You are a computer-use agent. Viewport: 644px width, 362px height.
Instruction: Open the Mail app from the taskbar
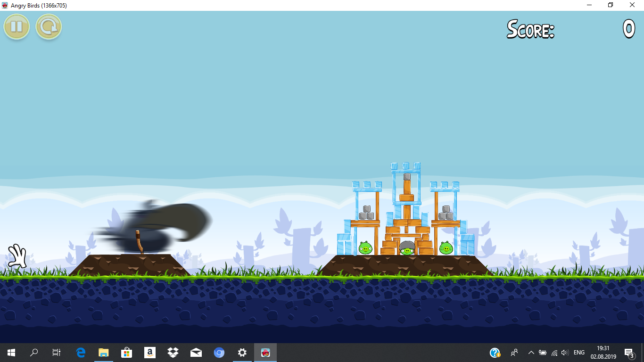pos(196,353)
